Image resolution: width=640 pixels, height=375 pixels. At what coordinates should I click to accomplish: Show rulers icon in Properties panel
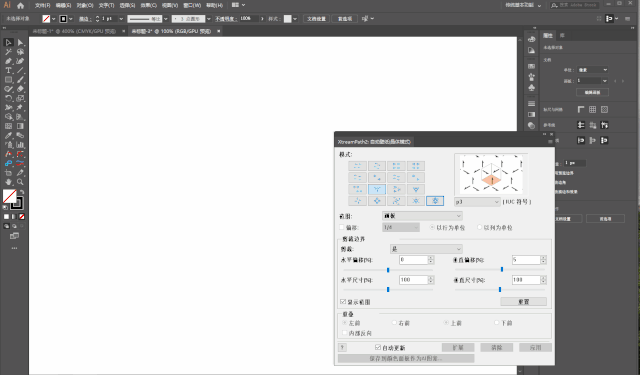pos(581,109)
